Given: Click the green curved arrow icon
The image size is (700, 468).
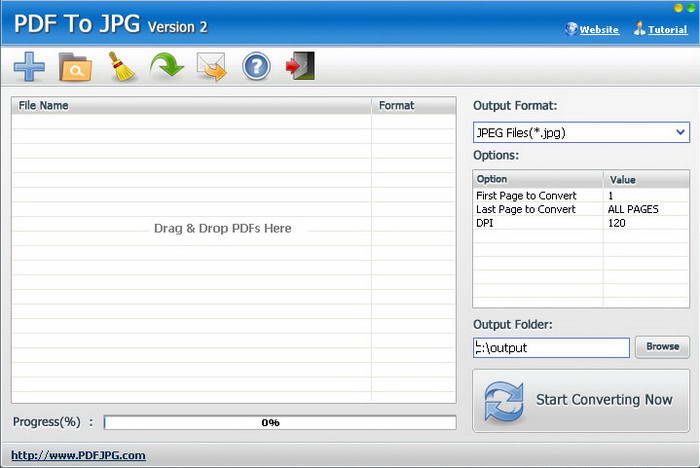Looking at the screenshot, I should [167, 66].
